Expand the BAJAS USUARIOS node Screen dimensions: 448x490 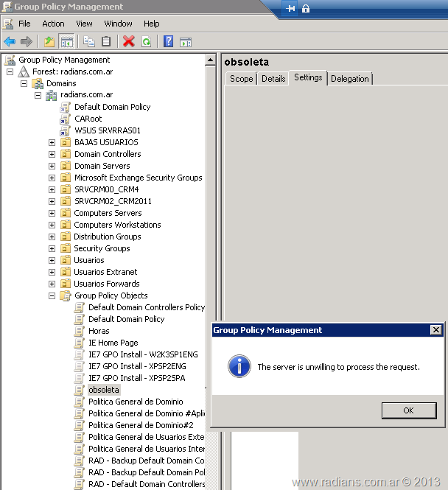(52, 142)
